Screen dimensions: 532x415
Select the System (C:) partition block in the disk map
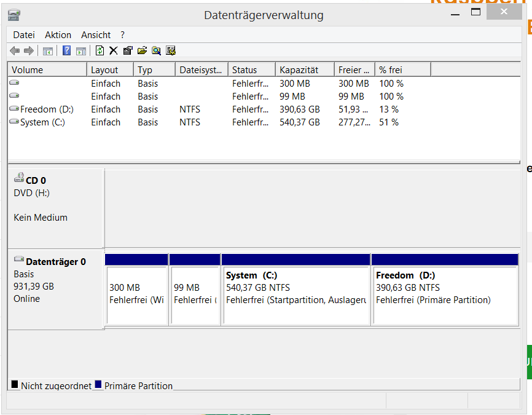(296, 290)
